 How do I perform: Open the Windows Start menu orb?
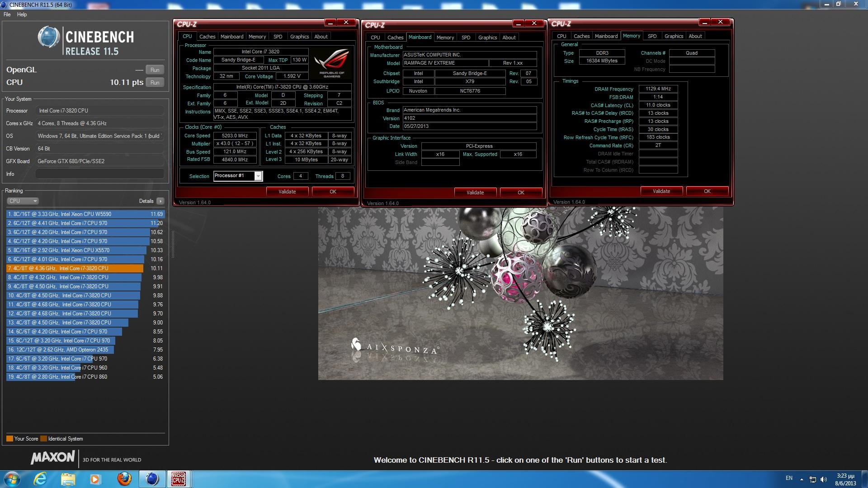coord(12,479)
